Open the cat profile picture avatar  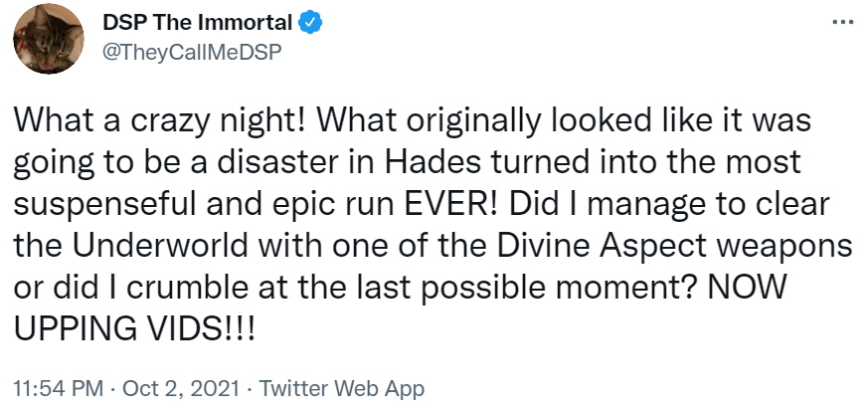coord(49,38)
